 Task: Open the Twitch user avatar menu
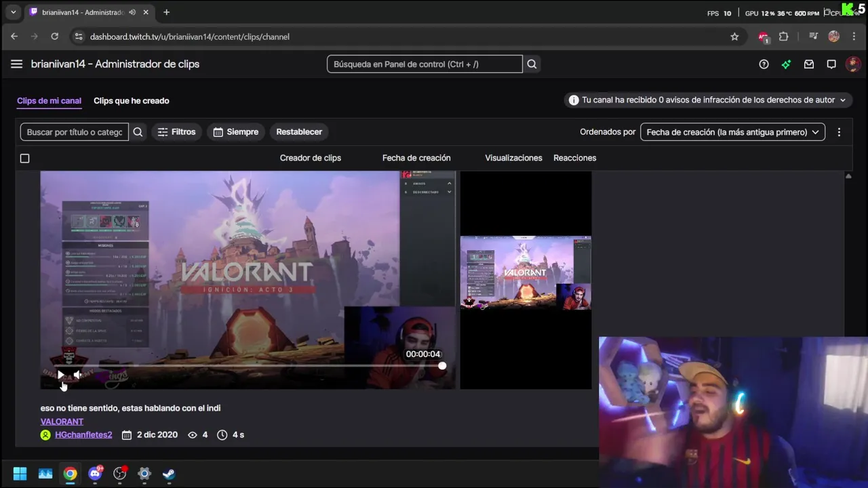[x=853, y=64]
